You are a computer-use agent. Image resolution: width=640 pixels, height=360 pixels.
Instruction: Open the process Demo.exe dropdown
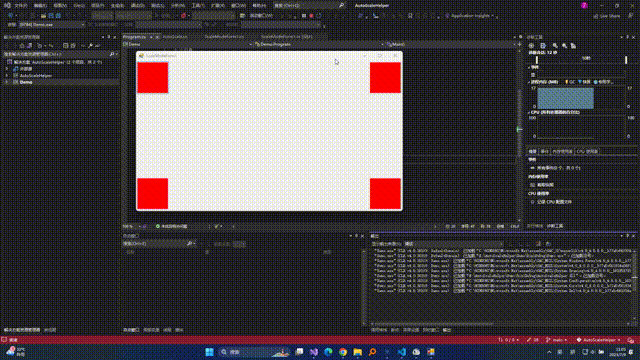pyautogui.click(x=52, y=24)
